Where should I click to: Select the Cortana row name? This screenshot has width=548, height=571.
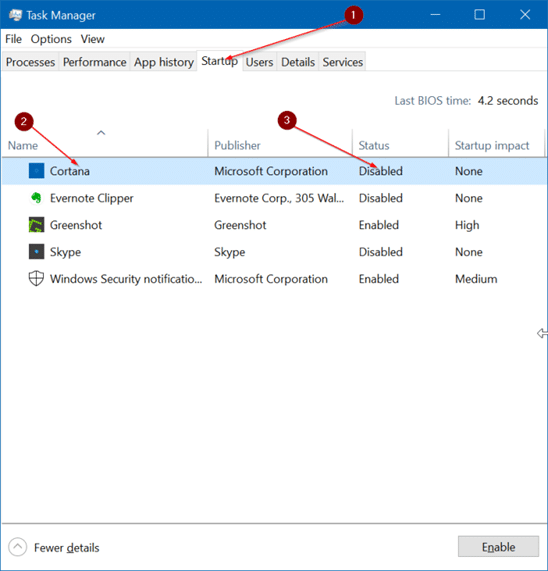click(70, 171)
